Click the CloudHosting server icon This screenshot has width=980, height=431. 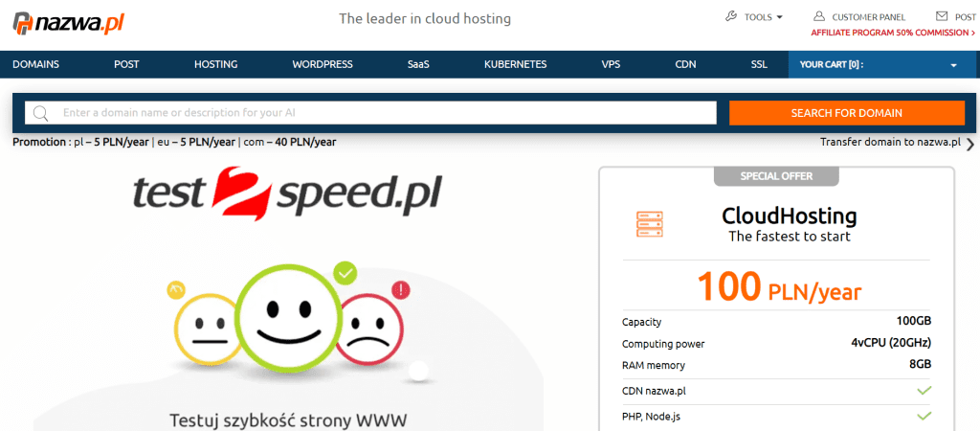click(650, 223)
